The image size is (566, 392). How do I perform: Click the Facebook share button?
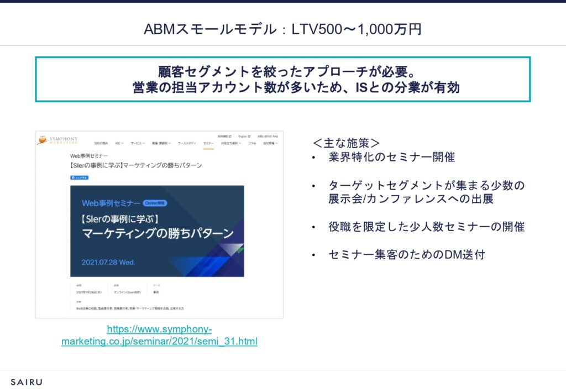click(79, 177)
